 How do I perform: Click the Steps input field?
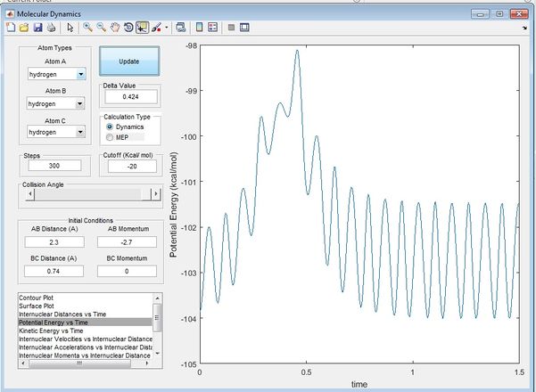click(54, 166)
